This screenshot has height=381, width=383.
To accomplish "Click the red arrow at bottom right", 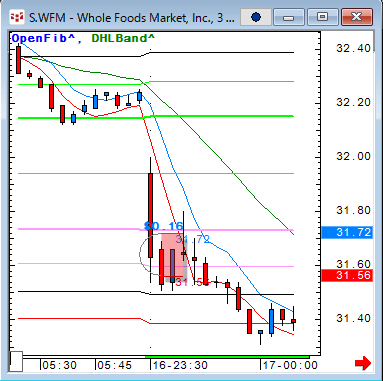I will tap(363, 363).
